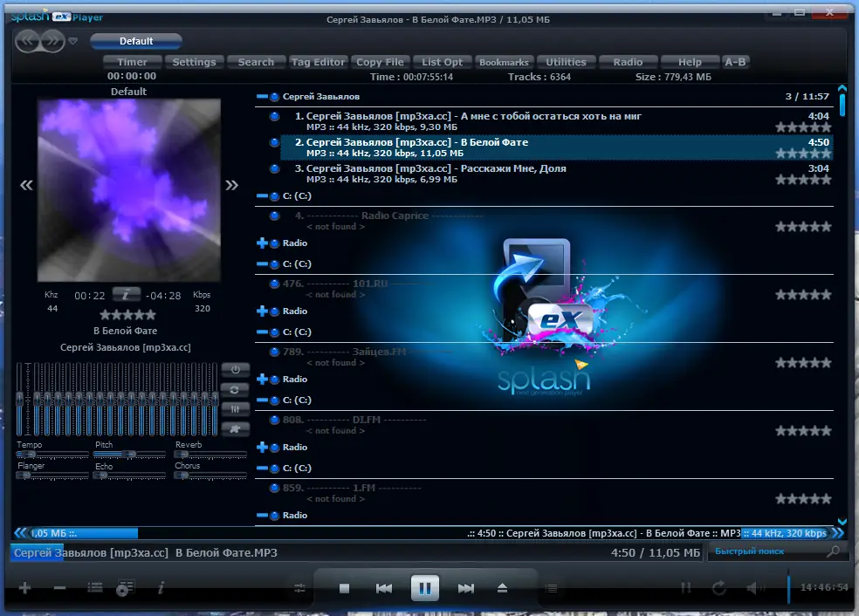Screen dimensions: 859x616
Task: Open List Opt menu
Action: pos(442,62)
